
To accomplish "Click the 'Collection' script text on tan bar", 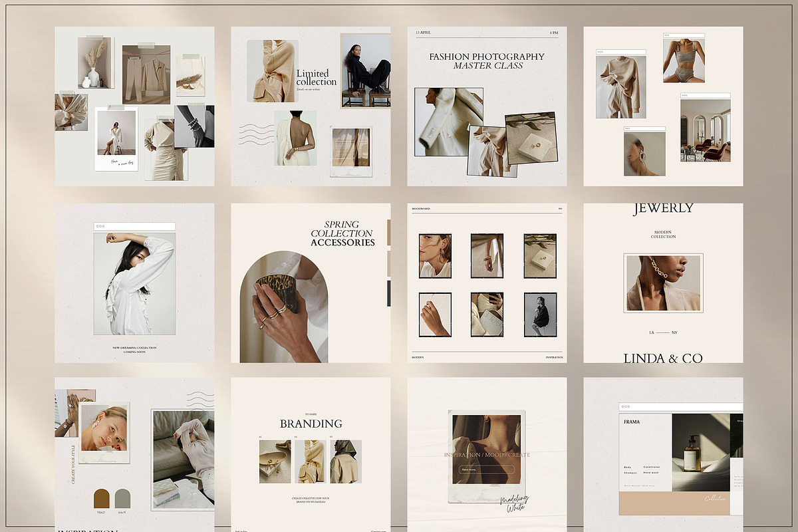I will (715, 498).
